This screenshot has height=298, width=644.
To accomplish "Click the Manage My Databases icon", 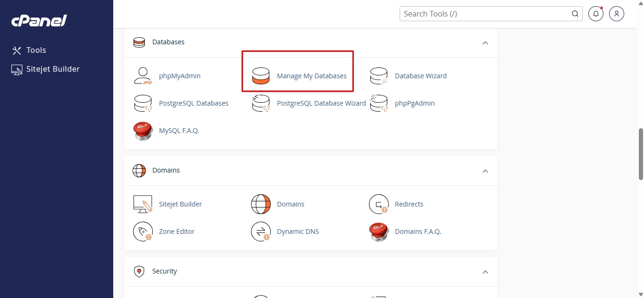I will point(261,76).
